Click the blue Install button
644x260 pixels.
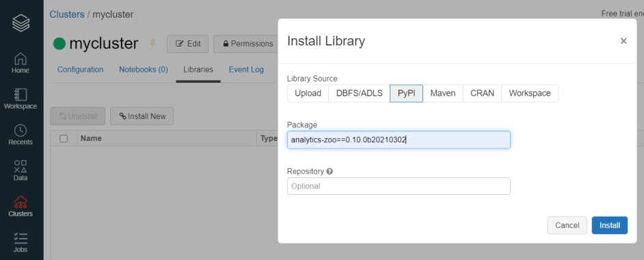point(610,225)
